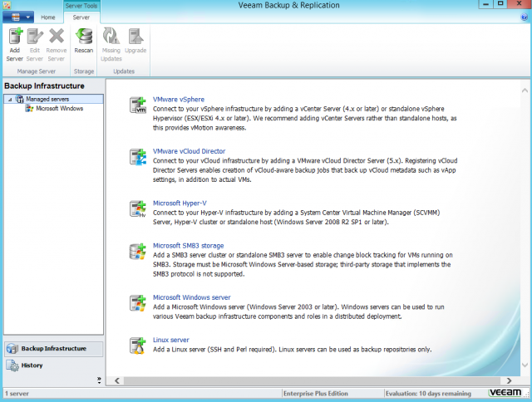Click the Microsoft Windows server icon
The image size is (532, 402).
click(x=137, y=302)
